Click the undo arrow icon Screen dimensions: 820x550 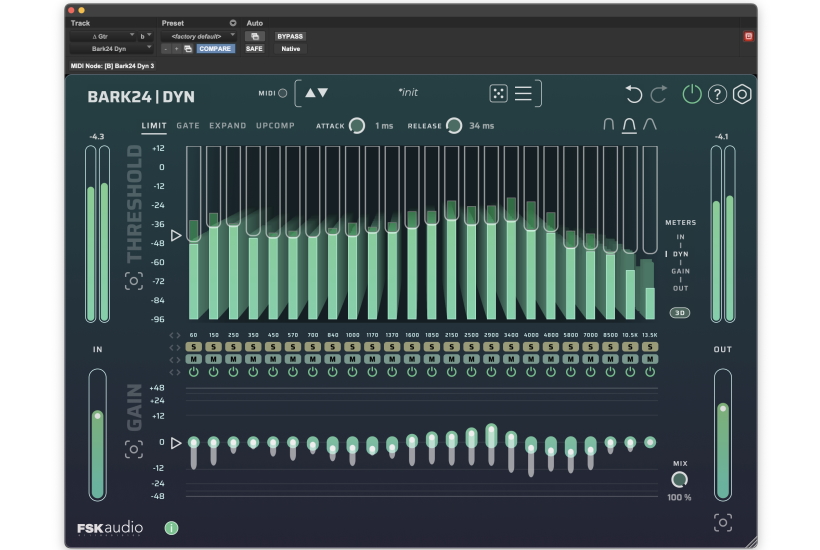(x=633, y=94)
